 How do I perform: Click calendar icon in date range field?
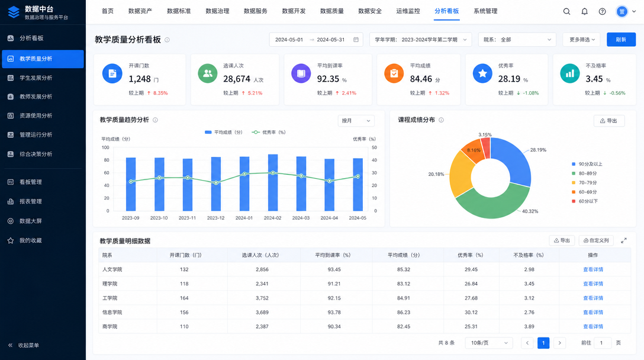click(x=356, y=40)
